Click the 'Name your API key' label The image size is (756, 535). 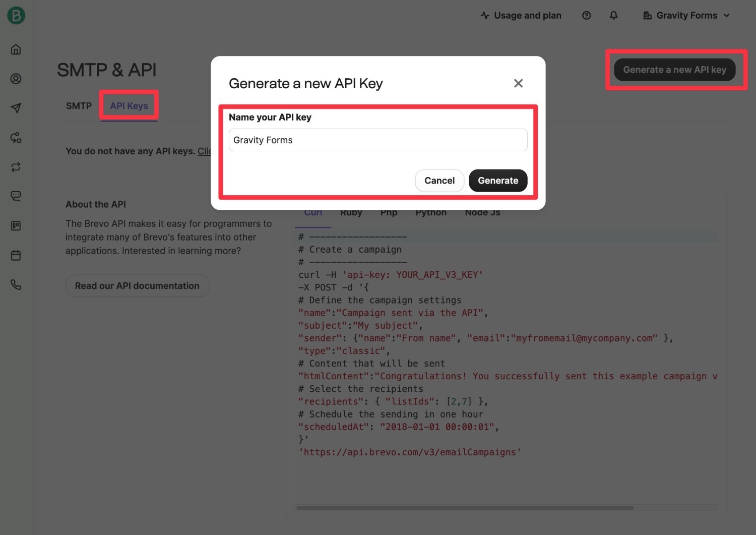pos(270,117)
